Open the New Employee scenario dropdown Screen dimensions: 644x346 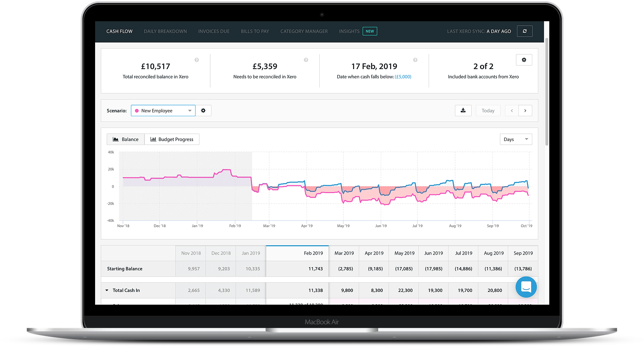click(x=163, y=111)
